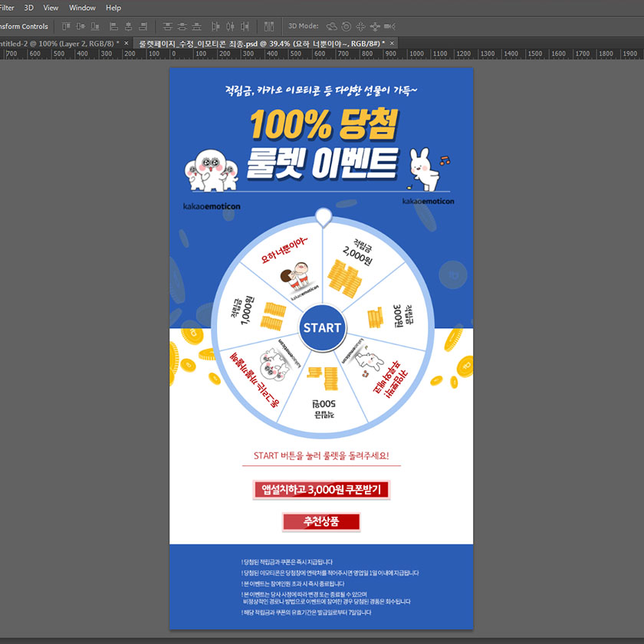
Task: Click the three ghost characters left of the title
Action: (211, 170)
